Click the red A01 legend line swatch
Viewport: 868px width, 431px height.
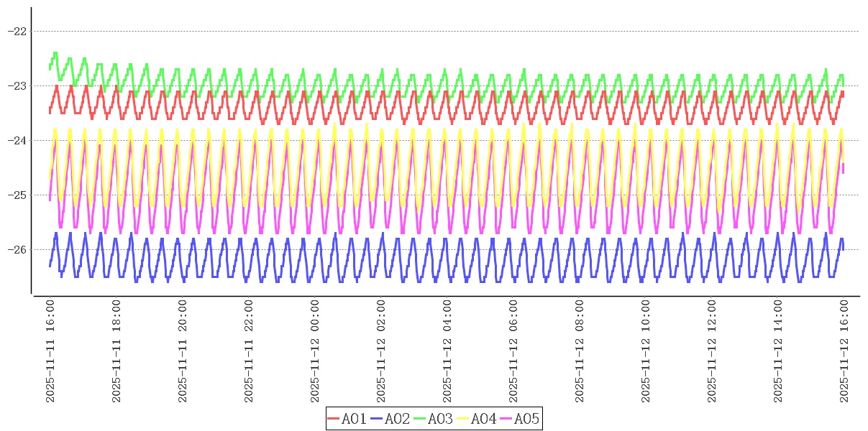[x=334, y=419]
